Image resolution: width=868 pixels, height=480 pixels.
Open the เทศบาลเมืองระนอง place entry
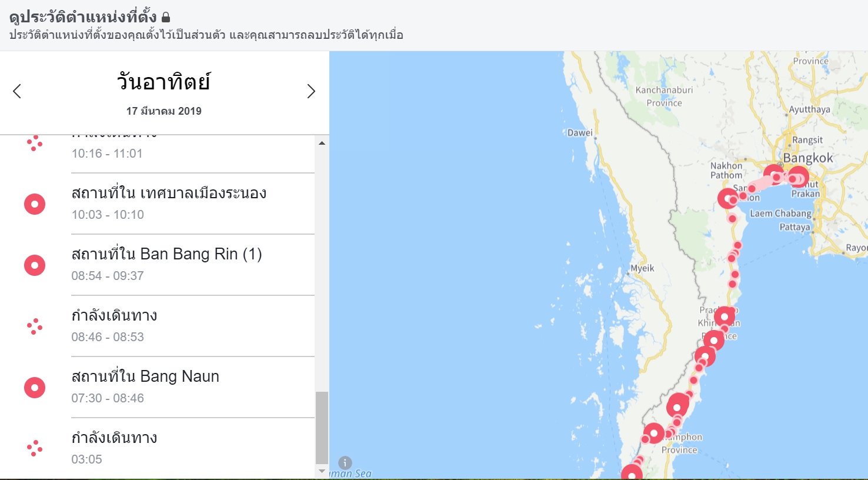click(169, 193)
